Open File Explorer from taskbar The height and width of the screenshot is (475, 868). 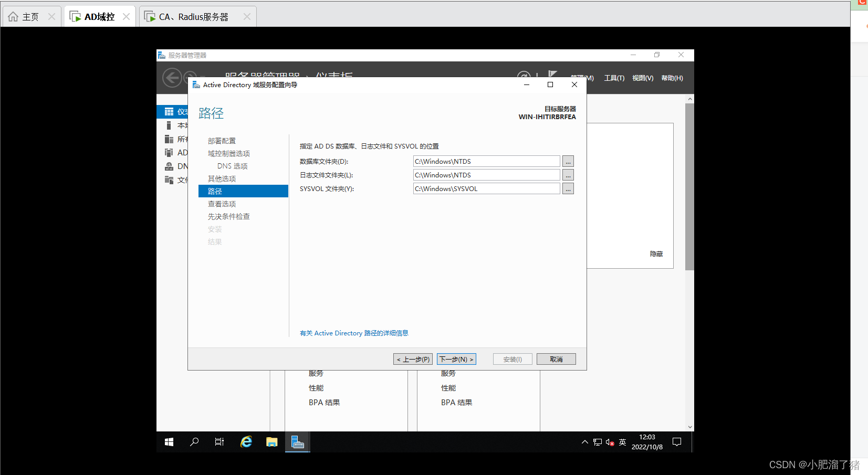271,442
